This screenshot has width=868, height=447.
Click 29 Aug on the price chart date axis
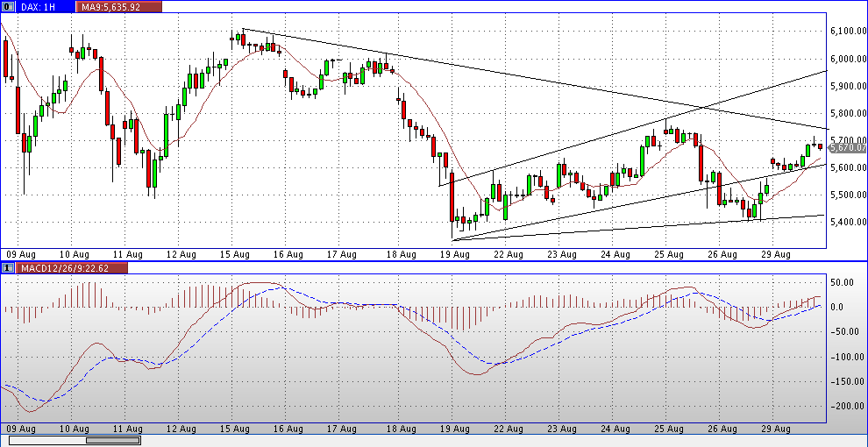click(x=777, y=255)
